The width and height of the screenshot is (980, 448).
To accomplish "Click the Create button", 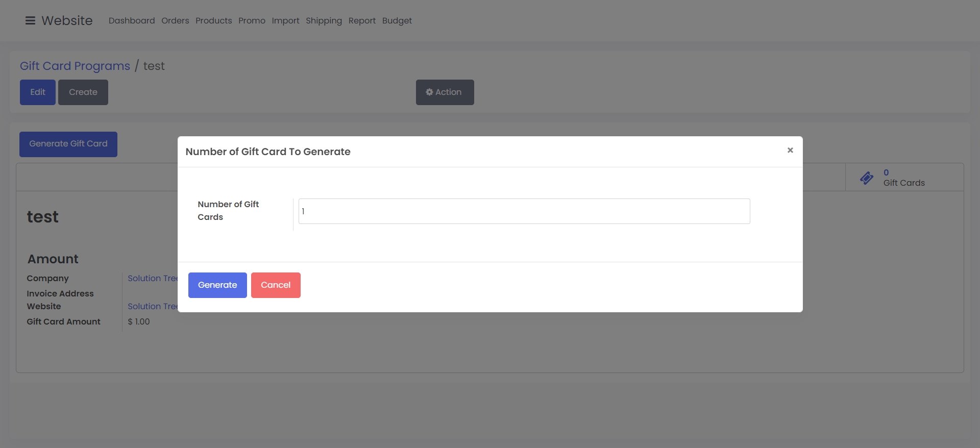I will click(83, 92).
